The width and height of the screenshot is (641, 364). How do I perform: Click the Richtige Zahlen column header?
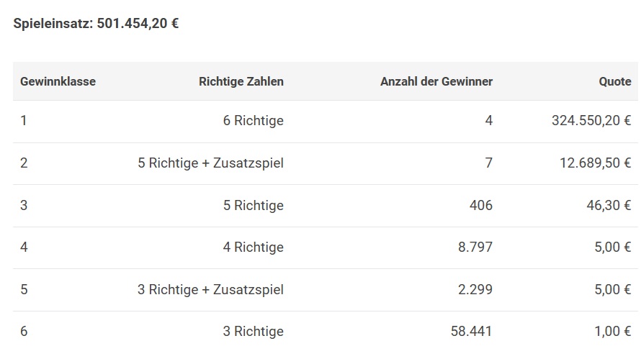point(241,81)
